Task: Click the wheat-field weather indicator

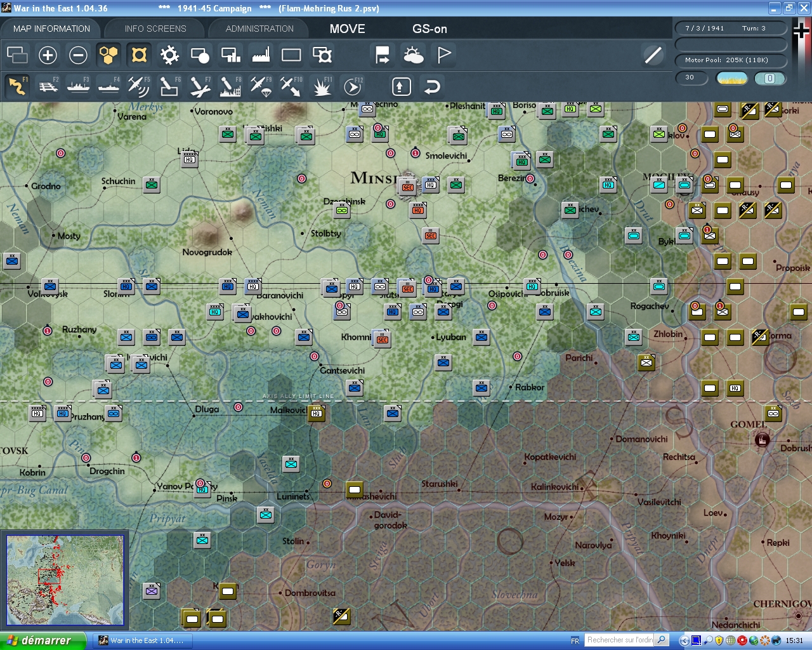Action: (x=731, y=78)
